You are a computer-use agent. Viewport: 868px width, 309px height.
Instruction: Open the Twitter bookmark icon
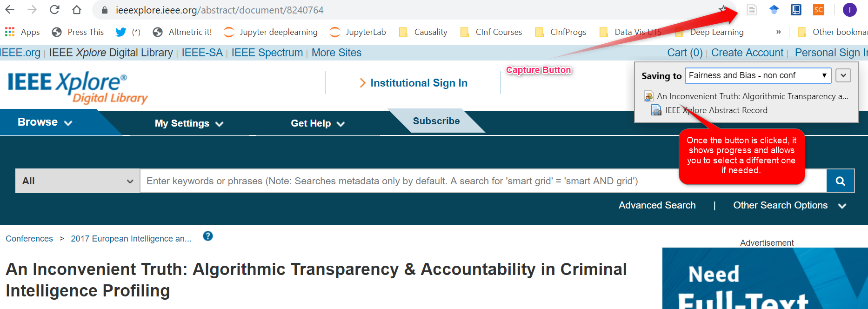pos(121,32)
